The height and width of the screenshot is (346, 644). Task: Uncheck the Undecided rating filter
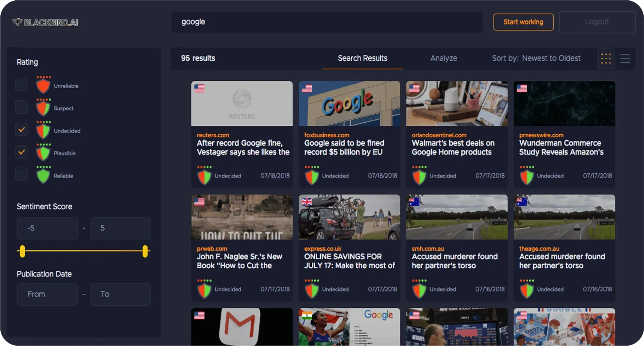point(21,129)
